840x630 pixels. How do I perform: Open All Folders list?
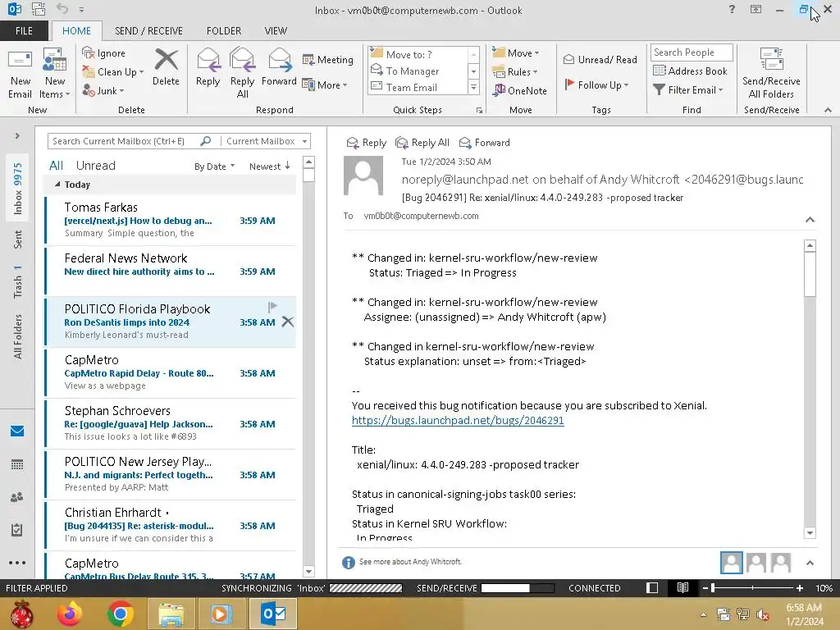pos(18,336)
